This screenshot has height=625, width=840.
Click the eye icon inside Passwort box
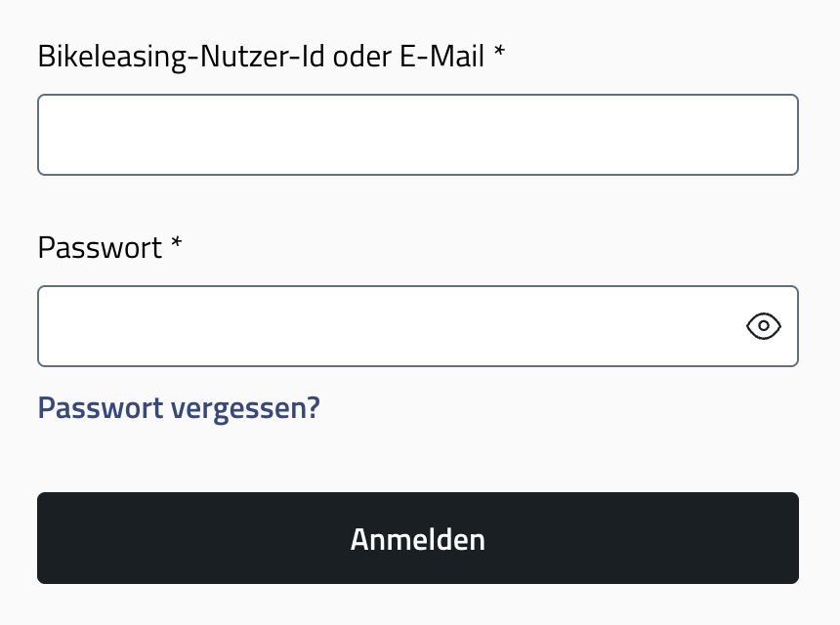tap(764, 326)
